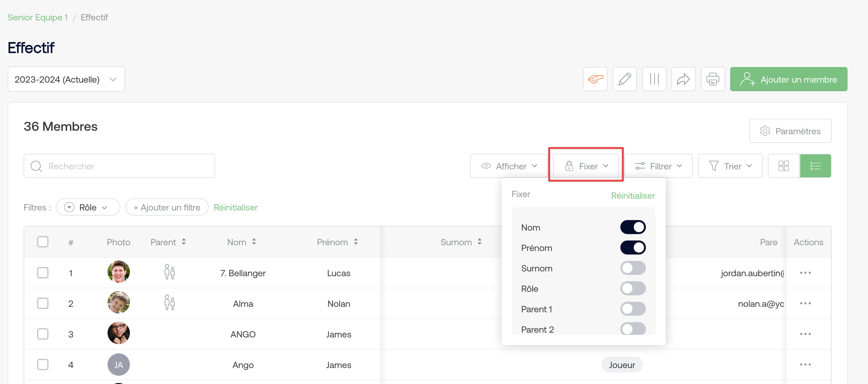Viewport: 868px width, 384px height.
Task: Click the parent icon in Bellanger row
Action: pos(169,272)
